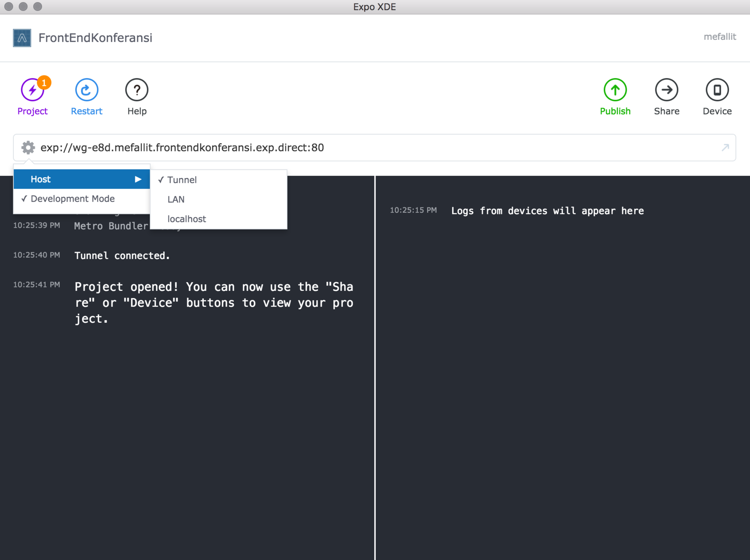Select the Tunnel host option
This screenshot has height=560, width=750.
(x=218, y=180)
